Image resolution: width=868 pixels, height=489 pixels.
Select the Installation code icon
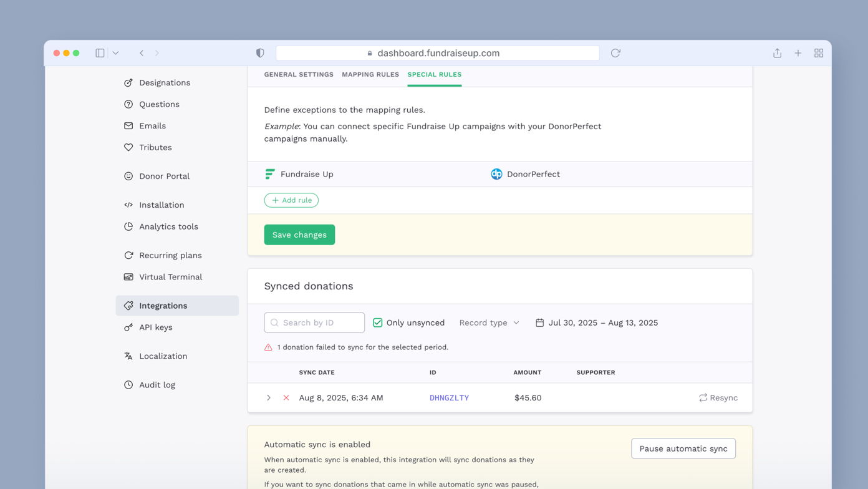[128, 205]
